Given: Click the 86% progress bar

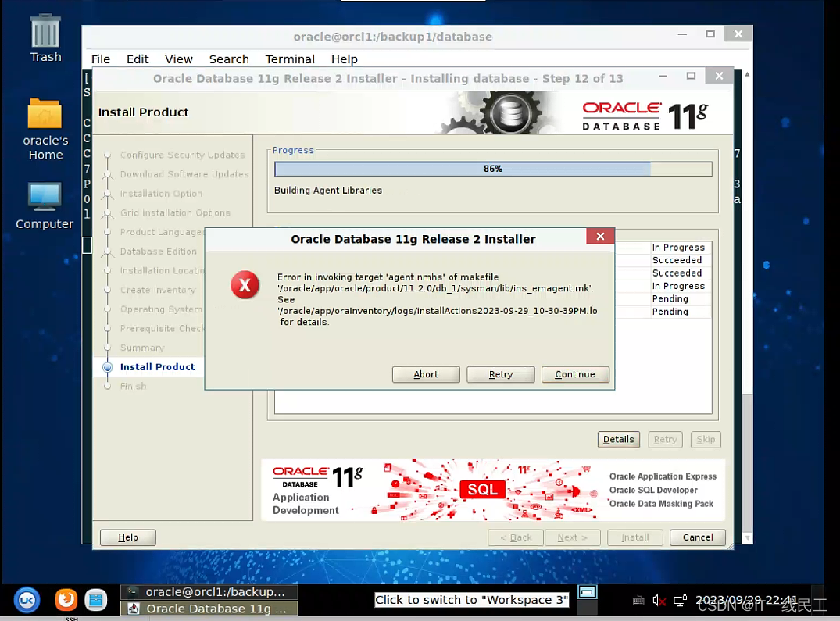Looking at the screenshot, I should click(x=493, y=168).
